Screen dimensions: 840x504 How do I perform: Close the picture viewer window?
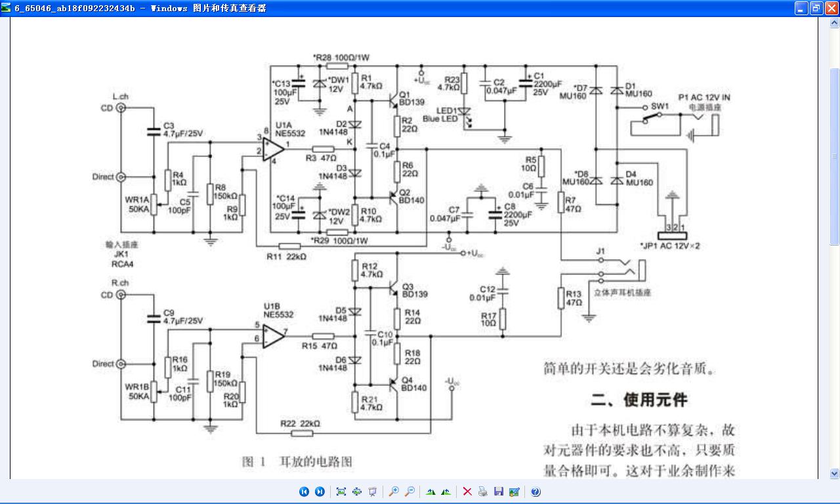831,8
